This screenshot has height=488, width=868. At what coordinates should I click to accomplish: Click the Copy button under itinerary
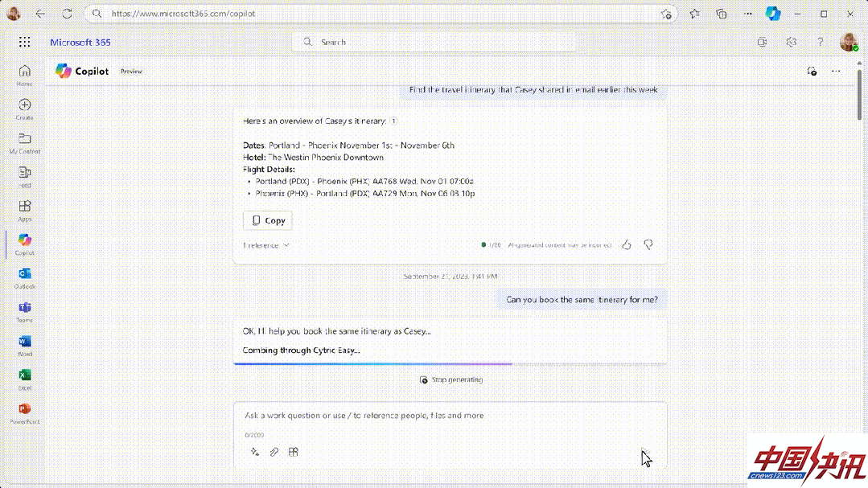pos(268,220)
